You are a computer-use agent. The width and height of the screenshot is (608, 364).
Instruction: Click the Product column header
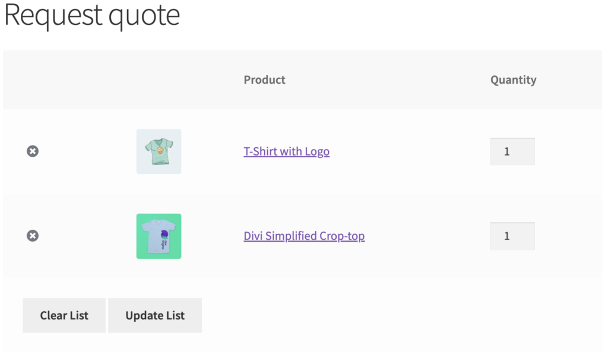(x=264, y=80)
